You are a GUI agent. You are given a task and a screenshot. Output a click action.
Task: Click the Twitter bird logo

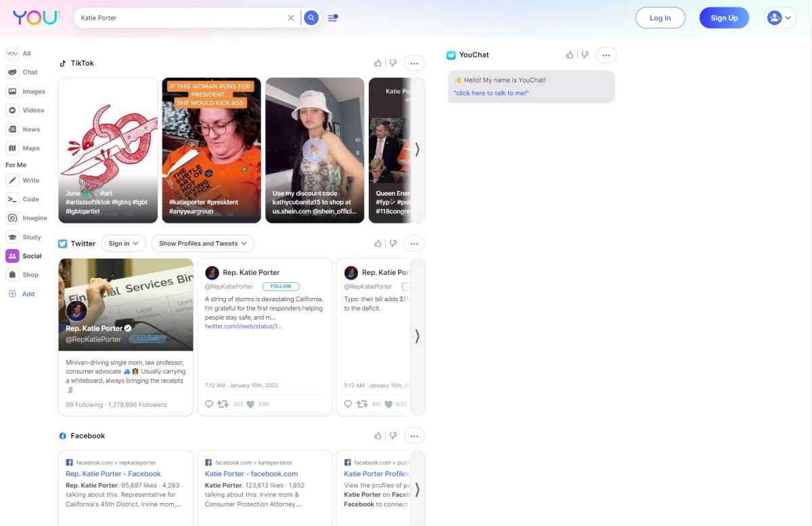pos(62,244)
